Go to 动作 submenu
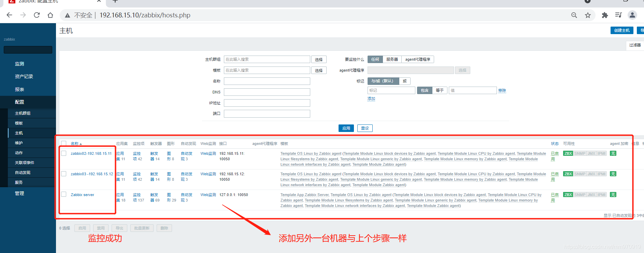The height and width of the screenshot is (253, 644). [19, 153]
